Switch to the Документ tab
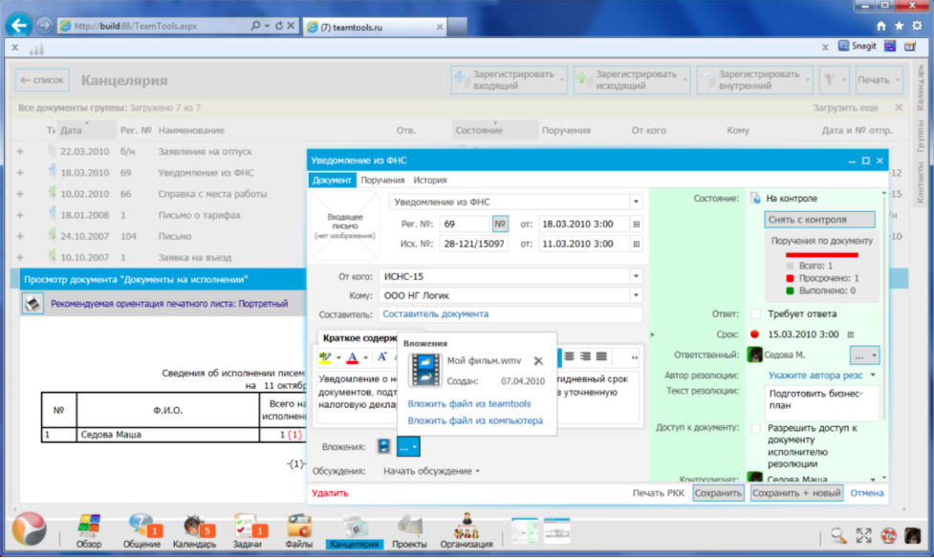The image size is (934, 560). [332, 180]
